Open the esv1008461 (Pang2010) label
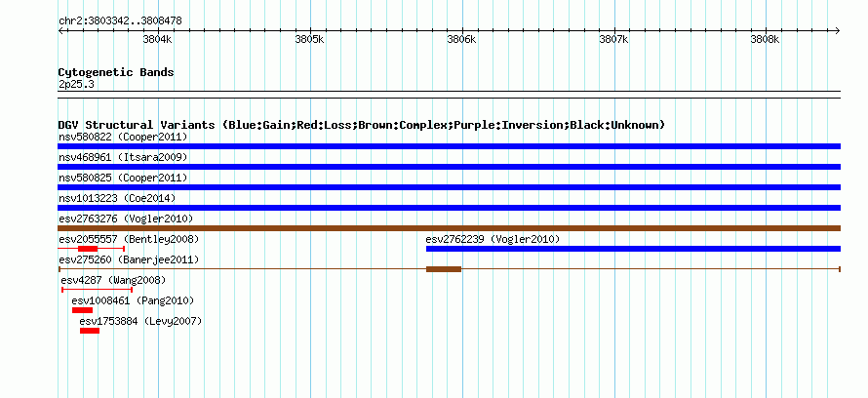868x398 pixels. [x=133, y=300]
